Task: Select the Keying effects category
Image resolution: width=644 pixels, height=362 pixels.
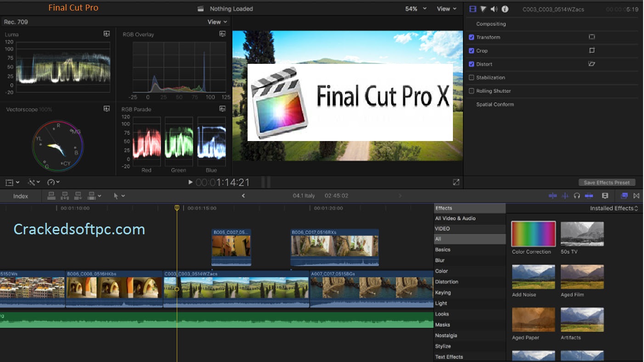Action: (x=469, y=292)
